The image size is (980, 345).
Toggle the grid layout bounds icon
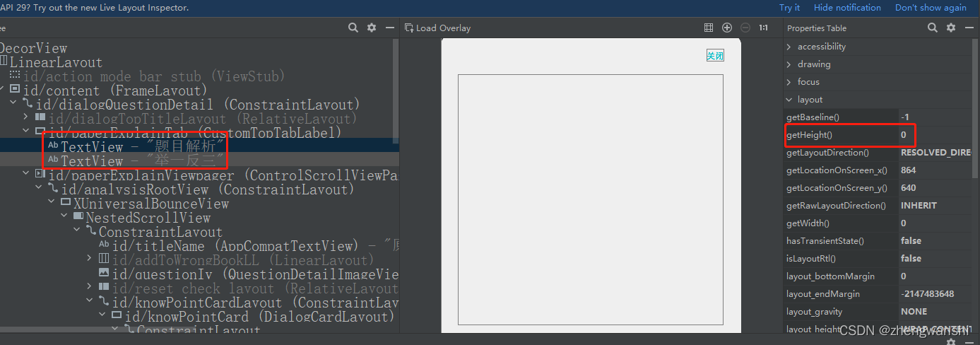pos(709,28)
